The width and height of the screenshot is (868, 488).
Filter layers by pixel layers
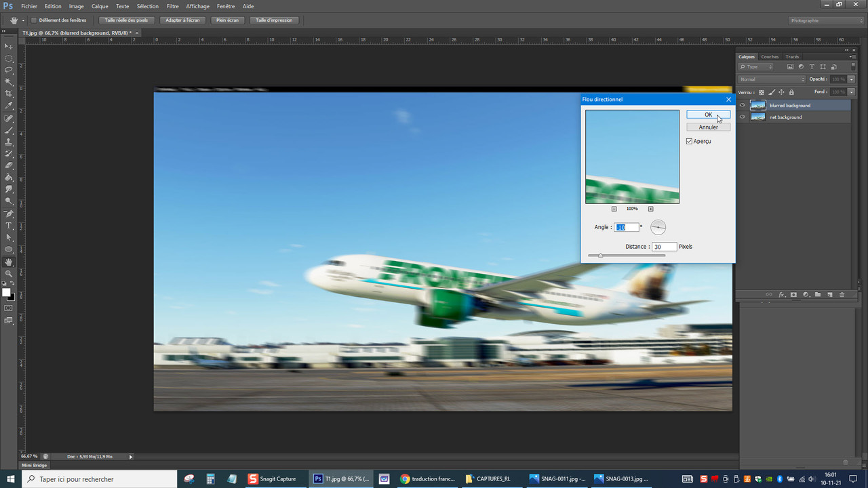click(x=790, y=67)
